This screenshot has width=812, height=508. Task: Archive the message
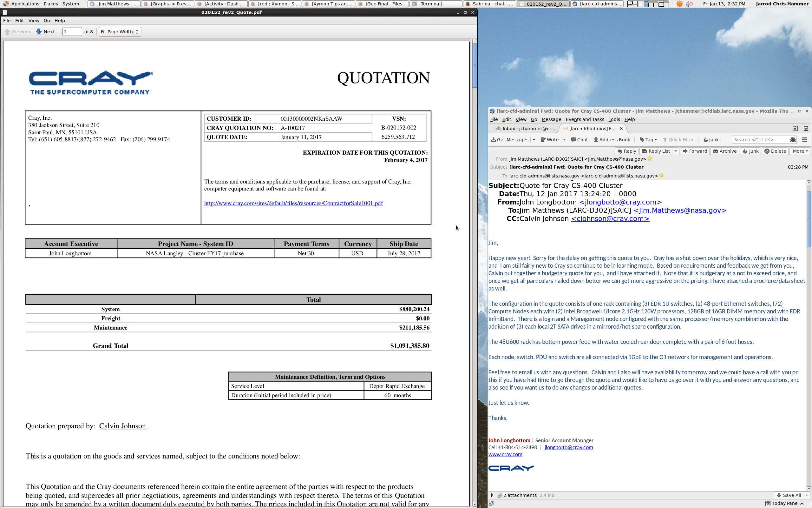(724, 151)
